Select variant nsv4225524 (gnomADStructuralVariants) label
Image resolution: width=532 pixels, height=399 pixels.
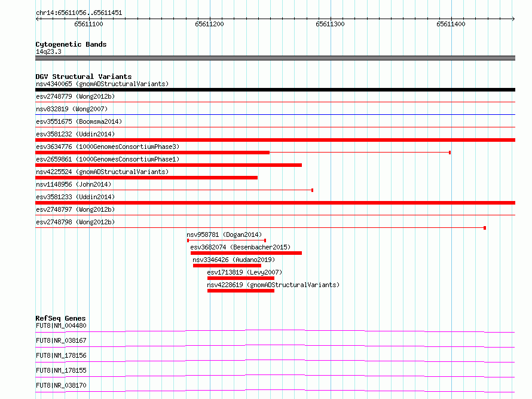click(x=102, y=172)
